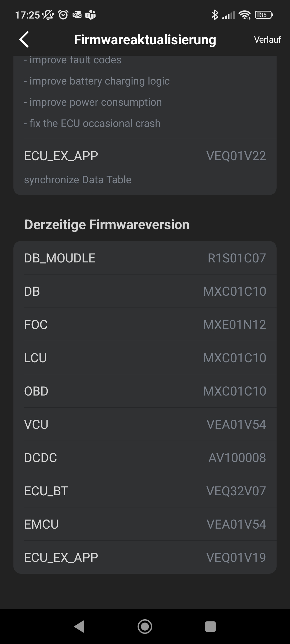Screen dimensions: 290x644
Task: Tap the VCU version VEA01V54
Action: point(236,425)
